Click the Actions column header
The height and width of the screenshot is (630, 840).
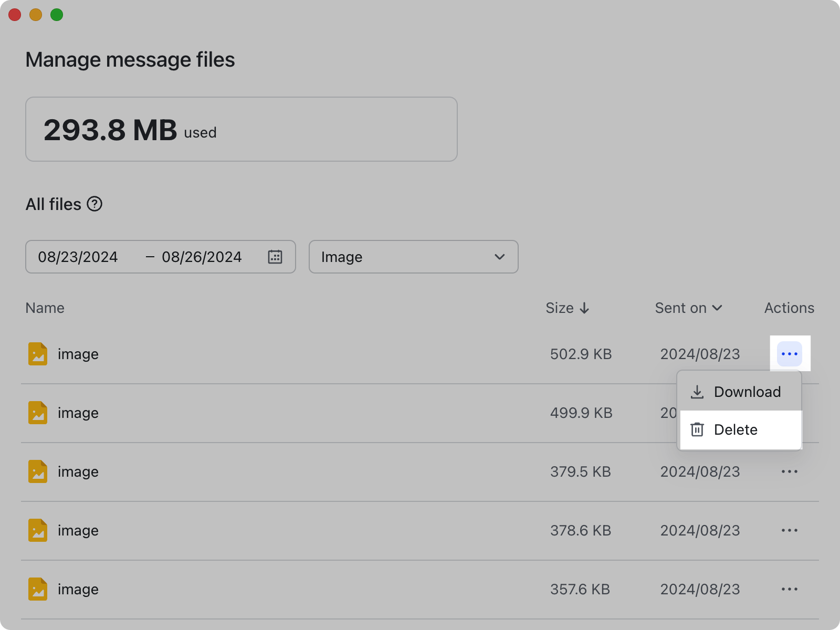(789, 308)
